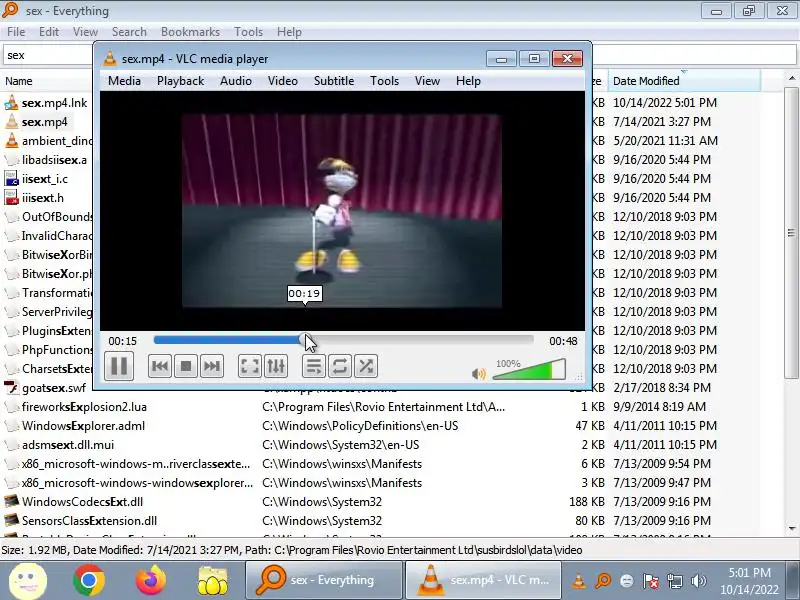
Task: Skip to next media in VLC
Action: 212,366
